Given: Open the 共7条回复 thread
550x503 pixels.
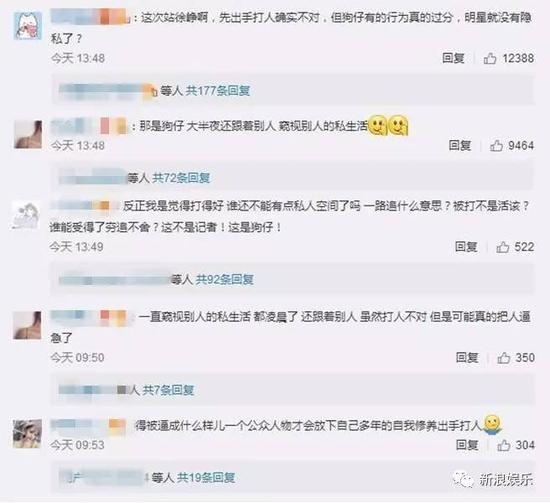Looking at the screenshot, I should pyautogui.click(x=168, y=390).
